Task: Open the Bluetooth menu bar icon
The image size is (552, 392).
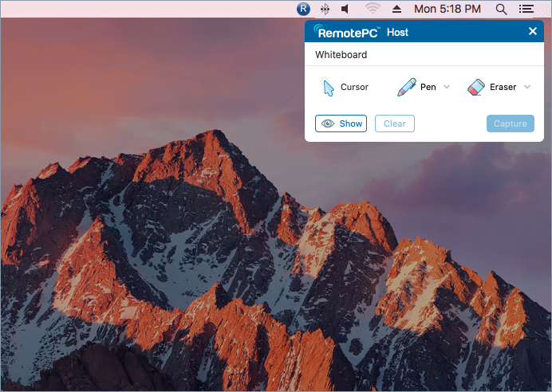Action: click(x=325, y=10)
